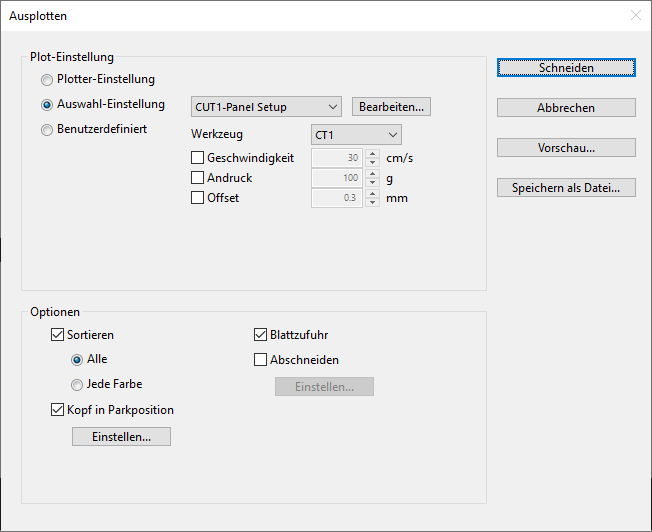Toggle the Blattzufuhr checkbox
The width and height of the screenshot is (652, 532).
(x=261, y=335)
